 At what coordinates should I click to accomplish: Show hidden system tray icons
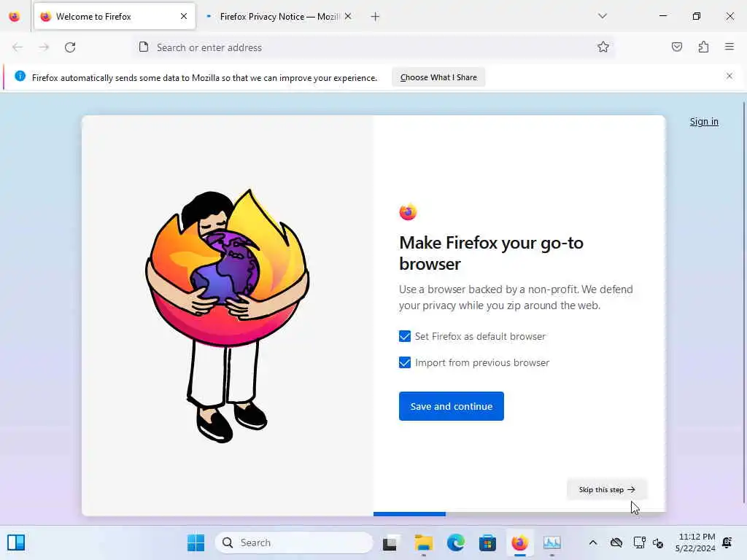click(592, 542)
